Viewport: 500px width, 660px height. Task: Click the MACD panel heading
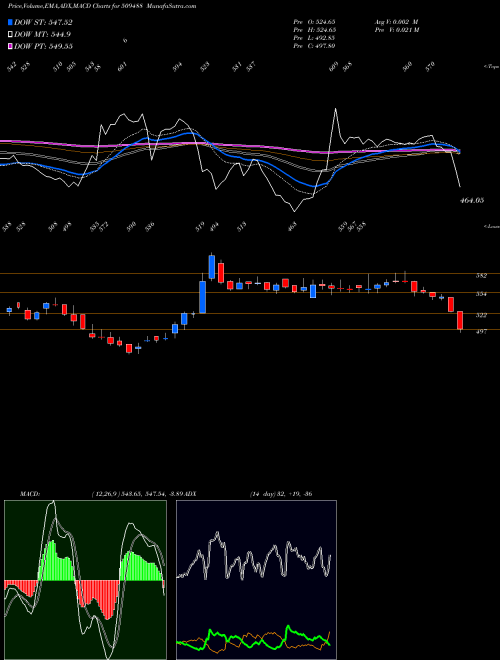tap(30, 494)
